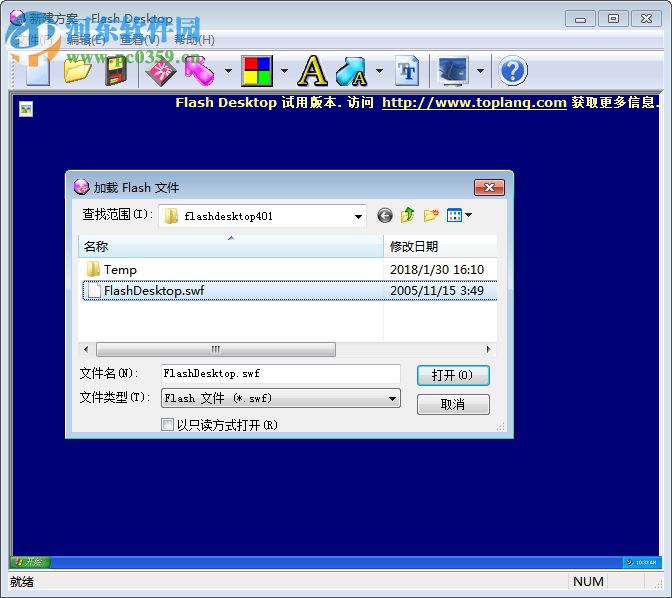
Task: Open the dropdown arrow beside the pink cursor
Action: click(228, 71)
